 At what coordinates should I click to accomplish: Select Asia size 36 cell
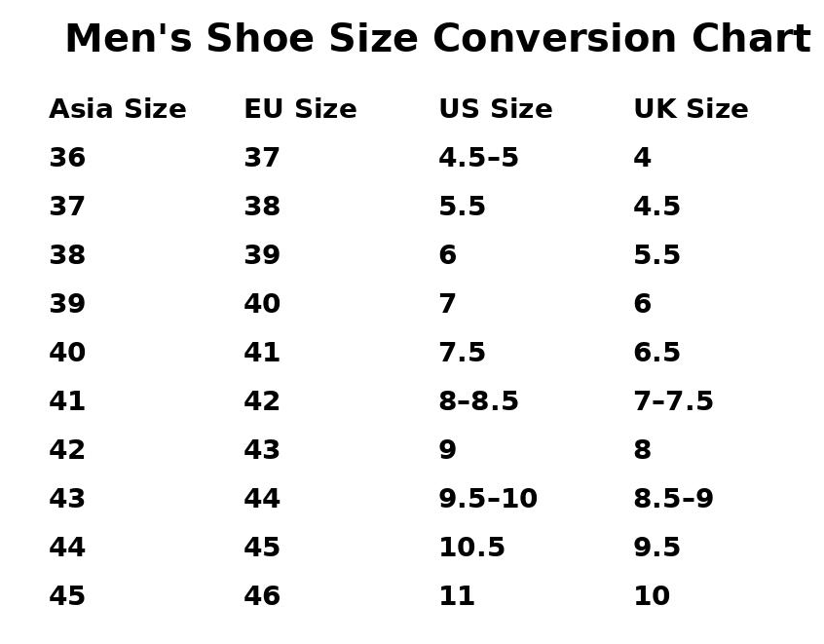(x=67, y=158)
